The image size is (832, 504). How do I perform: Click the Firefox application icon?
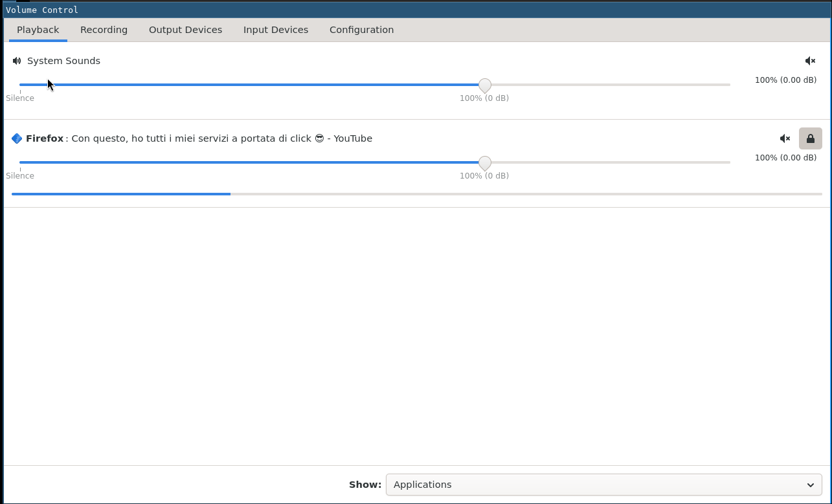click(17, 138)
